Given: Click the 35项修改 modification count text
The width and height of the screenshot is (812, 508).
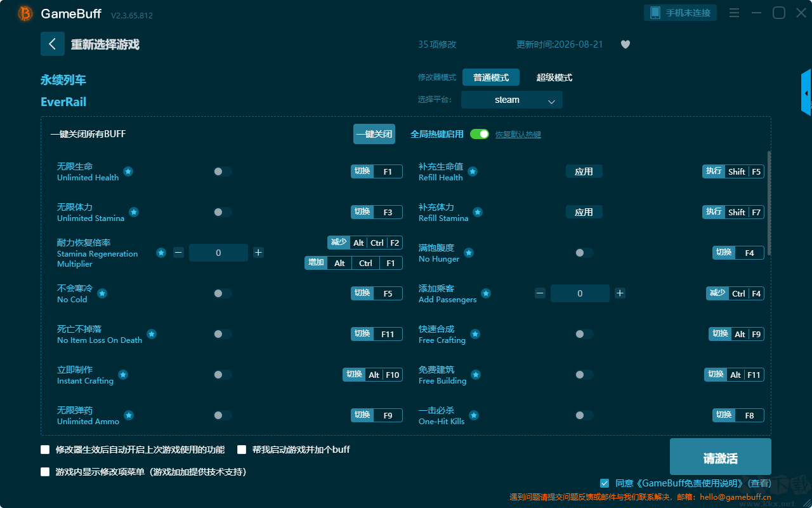Looking at the screenshot, I should point(437,44).
